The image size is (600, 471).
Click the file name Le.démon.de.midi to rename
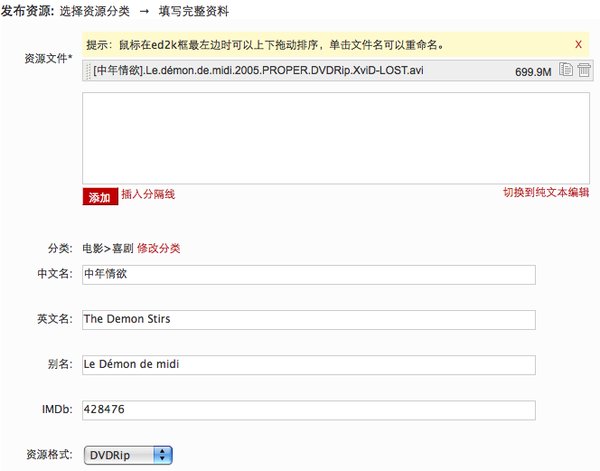pyautogui.click(x=258, y=70)
